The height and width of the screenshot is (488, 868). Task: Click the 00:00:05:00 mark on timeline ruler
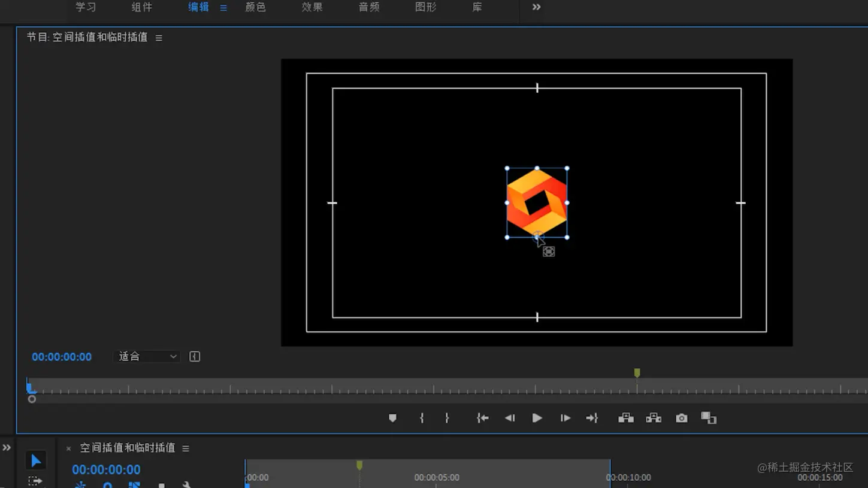(x=437, y=478)
